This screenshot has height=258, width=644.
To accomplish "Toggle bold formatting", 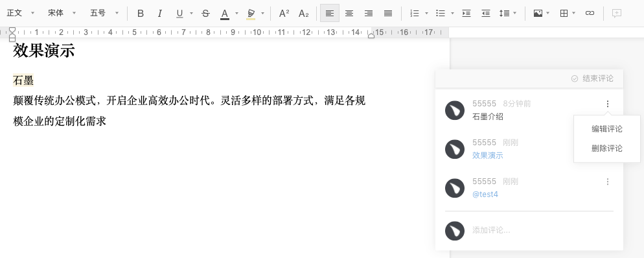I will (141, 13).
